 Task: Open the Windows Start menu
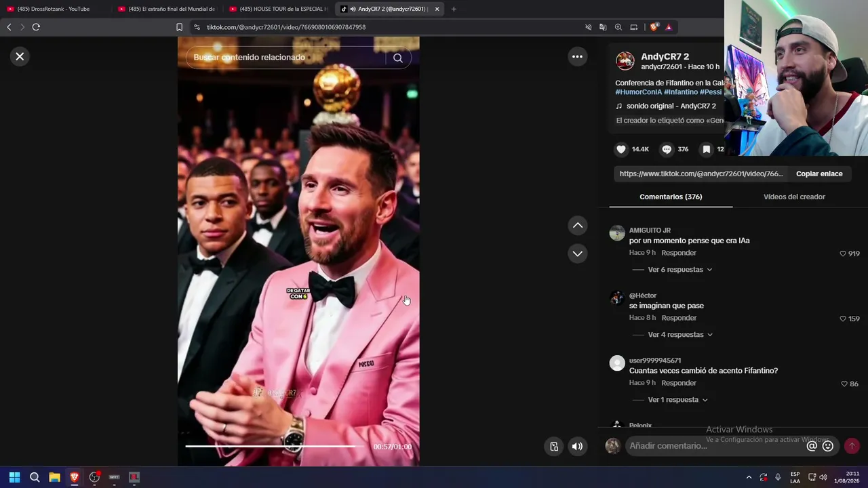14,477
